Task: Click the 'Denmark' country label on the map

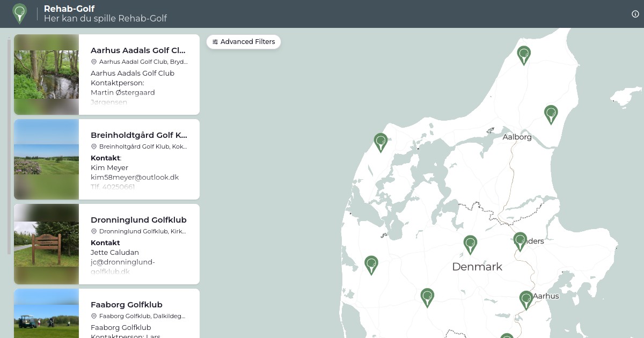Action: 477,267
